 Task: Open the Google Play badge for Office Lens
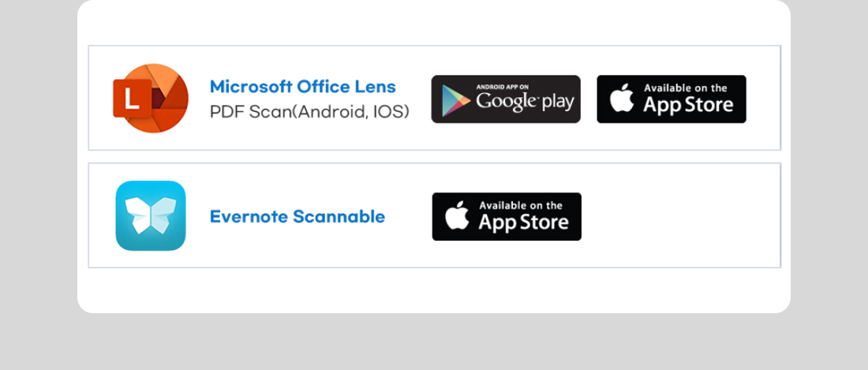coord(506,99)
